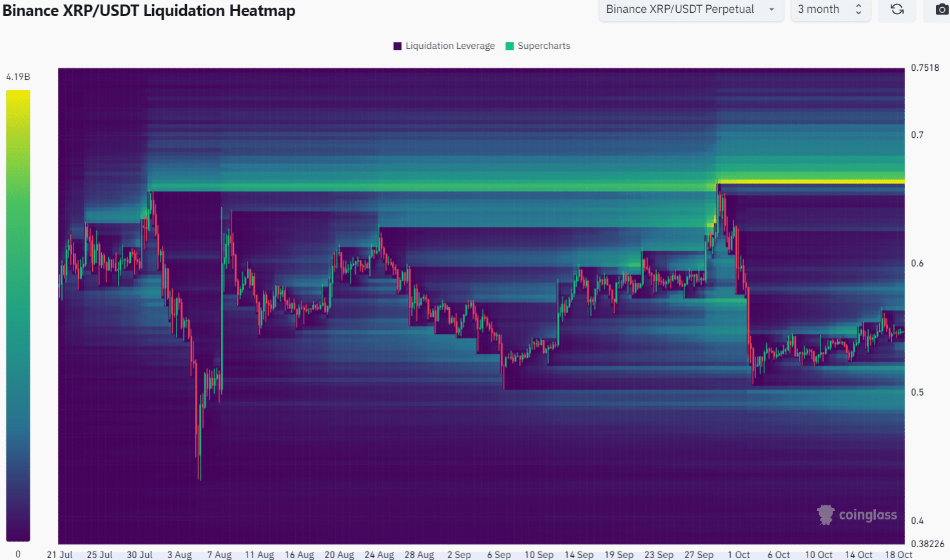Open the 3 month time range selector
This screenshot has height=560, width=950.
[831, 9]
